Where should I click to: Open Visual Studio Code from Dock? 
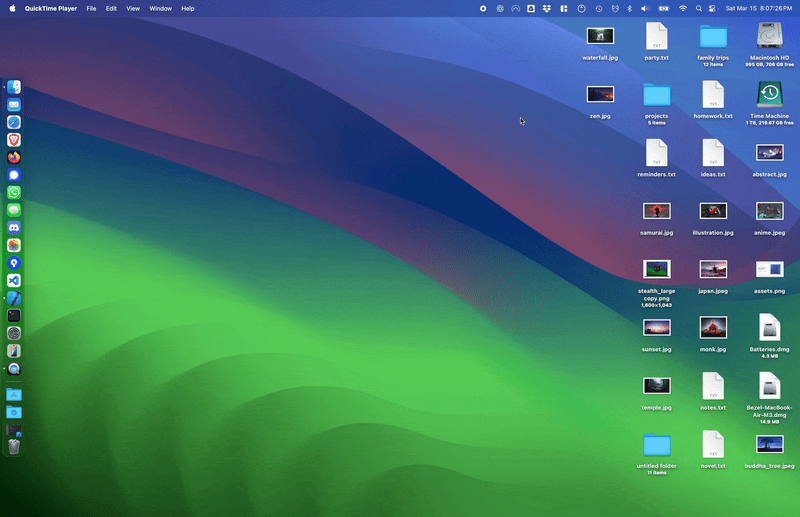coord(14,281)
